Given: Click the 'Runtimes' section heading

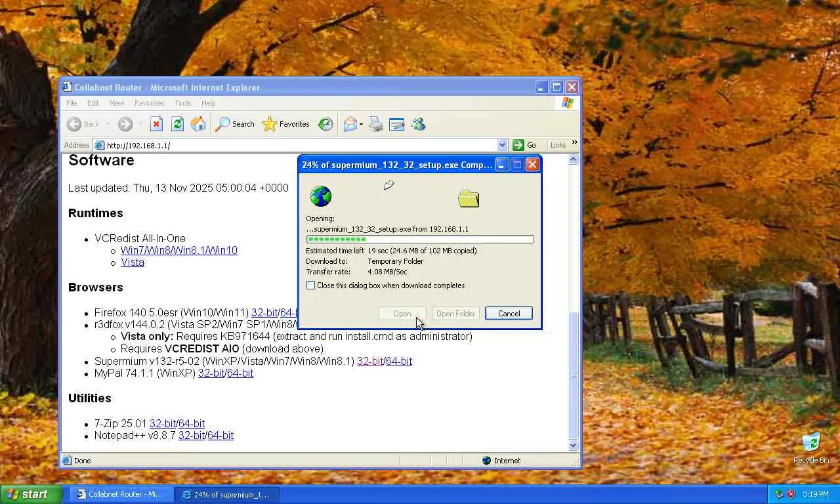Looking at the screenshot, I should 96,213.
